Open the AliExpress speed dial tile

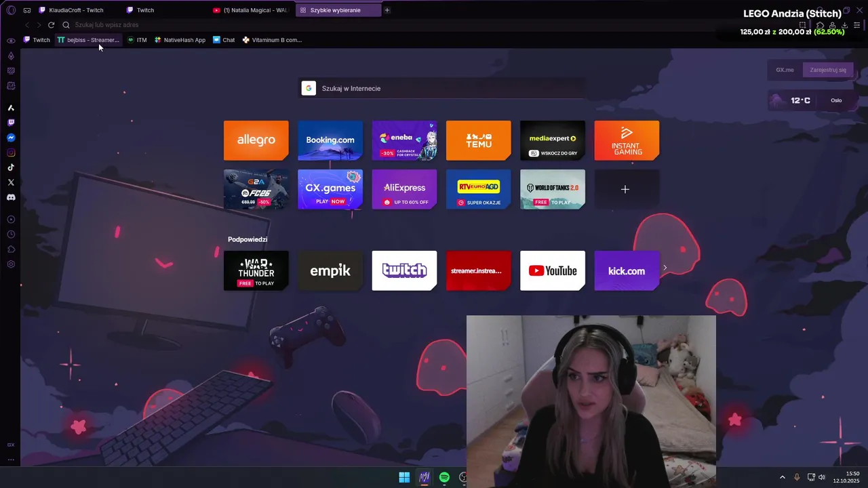[404, 189]
